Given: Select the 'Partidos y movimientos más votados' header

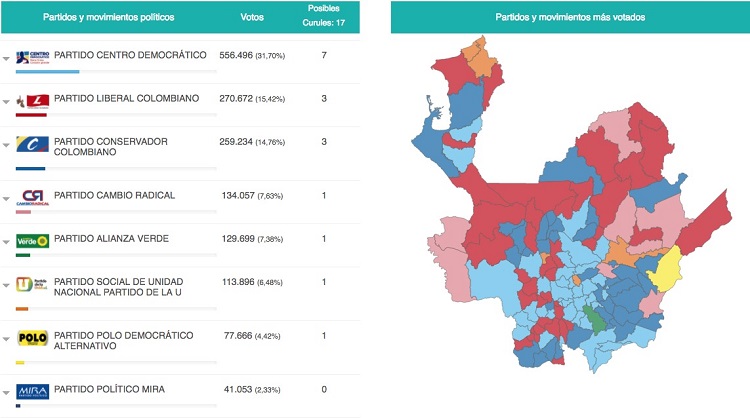Looking at the screenshot, I should (x=570, y=17).
